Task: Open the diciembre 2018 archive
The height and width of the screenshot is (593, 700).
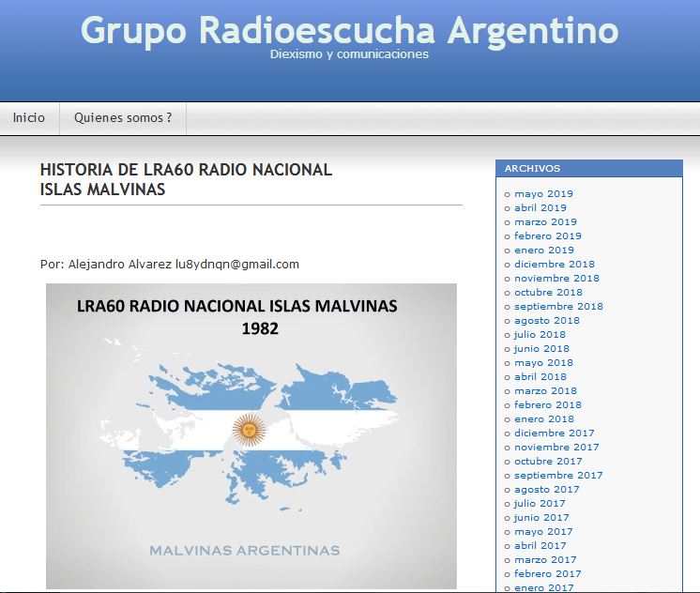Action: (x=555, y=265)
